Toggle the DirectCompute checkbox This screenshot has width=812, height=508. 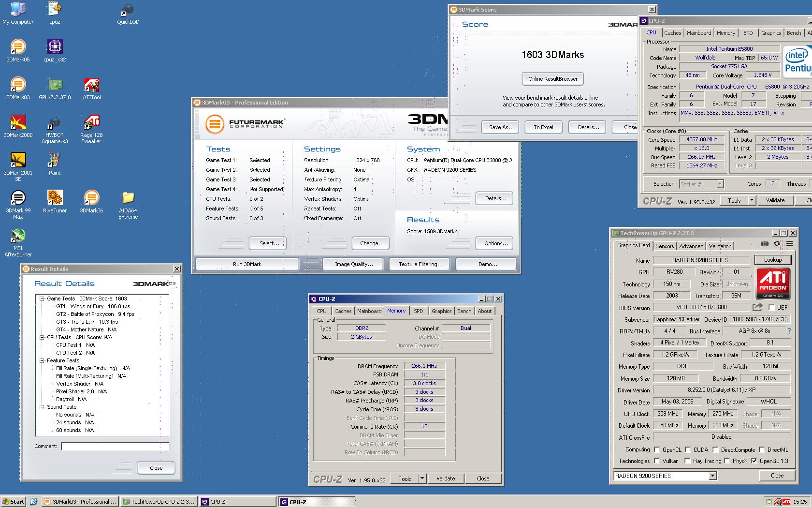tap(715, 449)
